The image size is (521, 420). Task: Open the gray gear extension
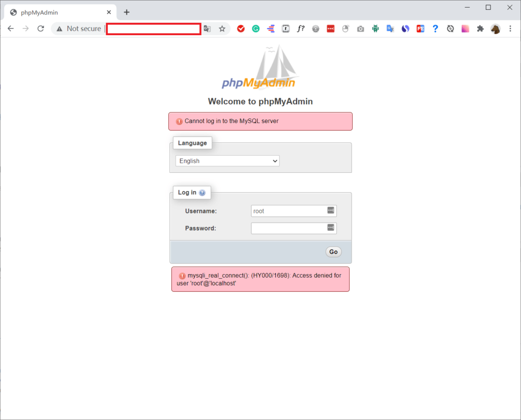[x=315, y=29]
